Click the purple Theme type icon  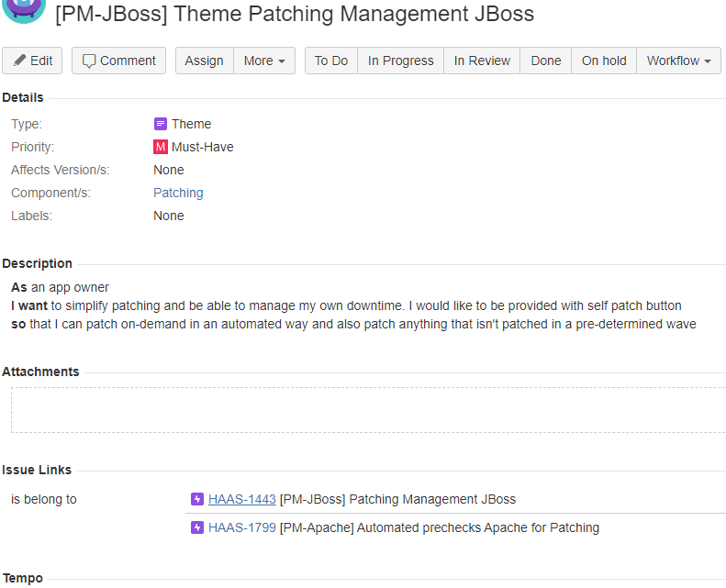(161, 124)
